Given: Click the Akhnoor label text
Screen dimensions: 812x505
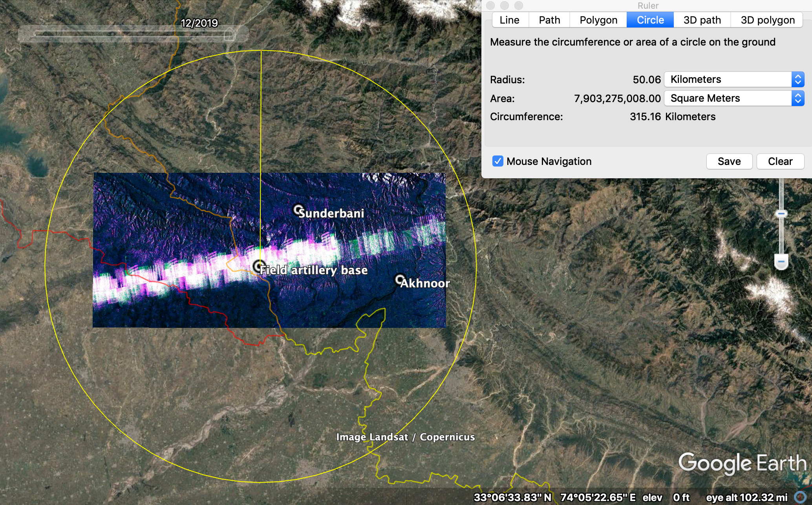Looking at the screenshot, I should (425, 283).
